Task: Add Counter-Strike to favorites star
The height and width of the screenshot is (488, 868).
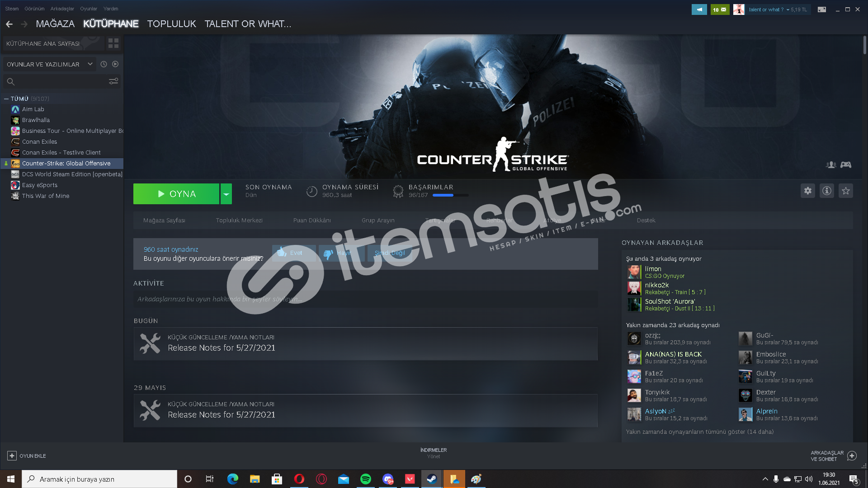Action: (846, 191)
